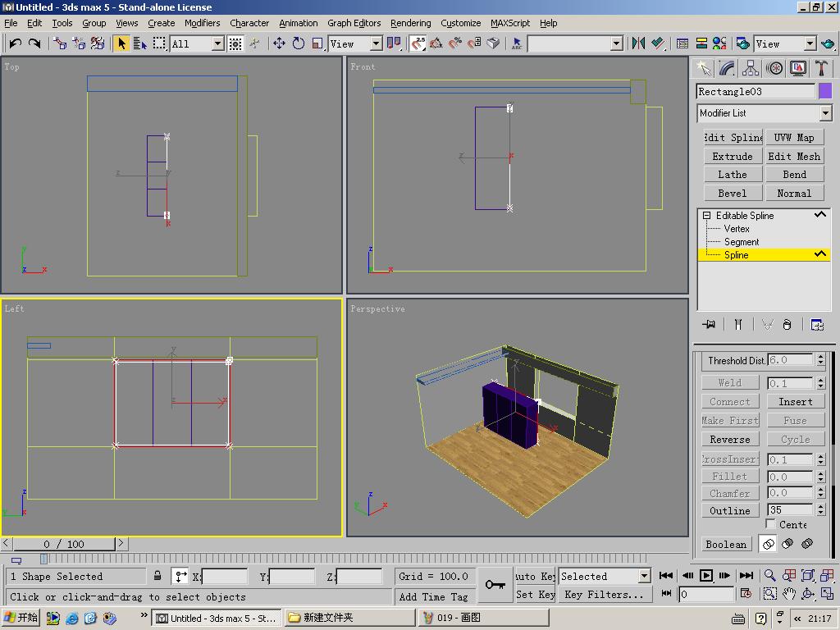The image size is (840, 630).
Task: Open the Hierarchy command panel tab
Action: [x=751, y=68]
